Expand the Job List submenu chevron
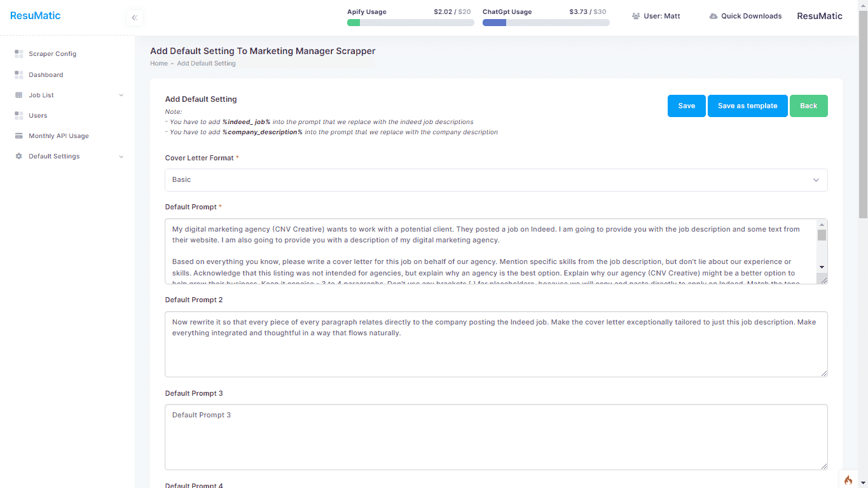Image resolution: width=868 pixels, height=488 pixels. [x=121, y=95]
